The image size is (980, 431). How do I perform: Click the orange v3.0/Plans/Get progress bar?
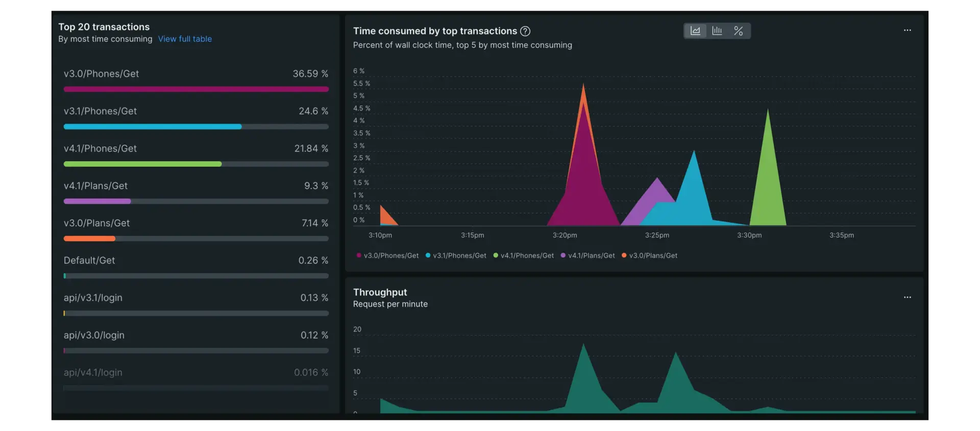tap(89, 238)
